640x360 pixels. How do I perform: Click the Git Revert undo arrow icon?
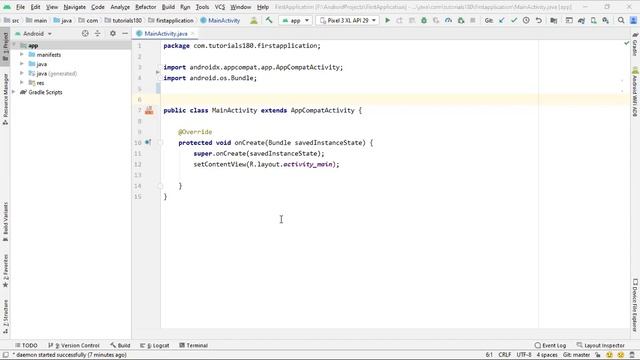click(539, 20)
